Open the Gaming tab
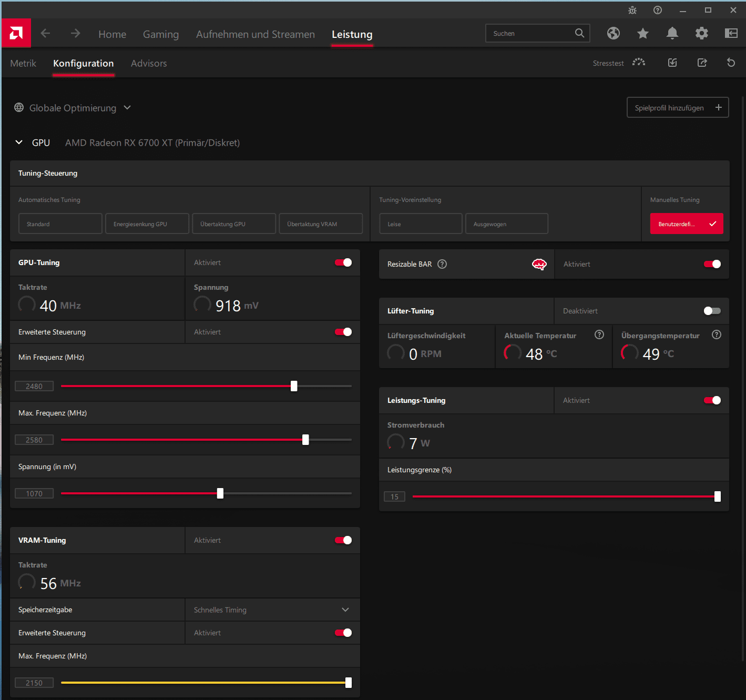The height and width of the screenshot is (700, 746). (x=161, y=34)
